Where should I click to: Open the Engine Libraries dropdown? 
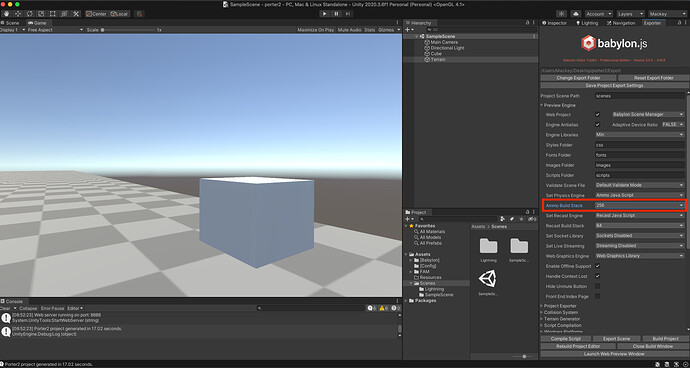click(640, 135)
